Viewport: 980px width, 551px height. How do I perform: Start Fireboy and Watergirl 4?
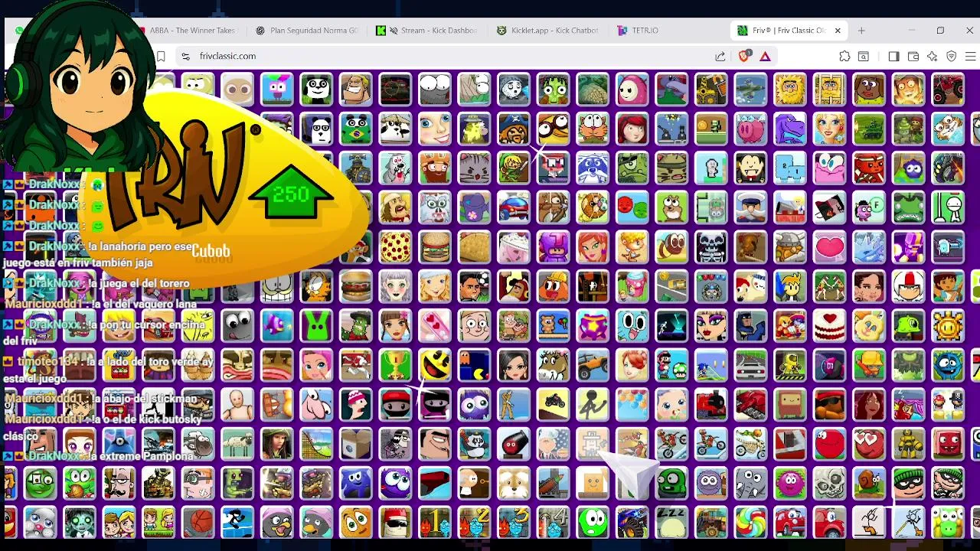[553, 523]
